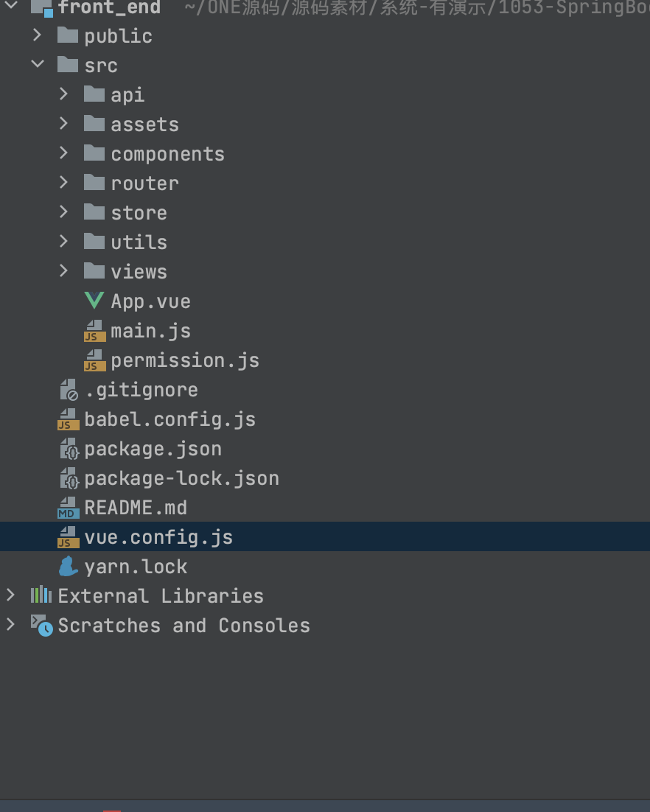The height and width of the screenshot is (812, 650).
Task: Click the utils folder icon
Action: [x=94, y=242]
